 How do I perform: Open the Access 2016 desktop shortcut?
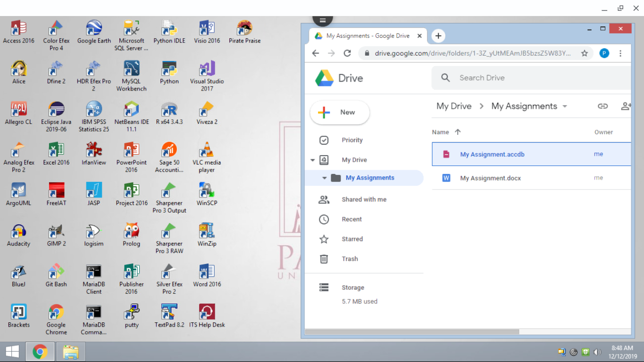click(18, 32)
